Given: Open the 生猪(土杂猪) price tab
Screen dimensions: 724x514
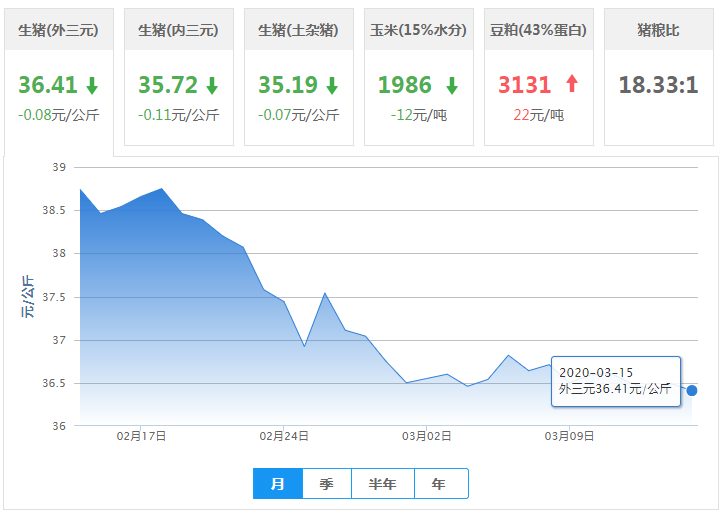Looking at the screenshot, I should [298, 31].
